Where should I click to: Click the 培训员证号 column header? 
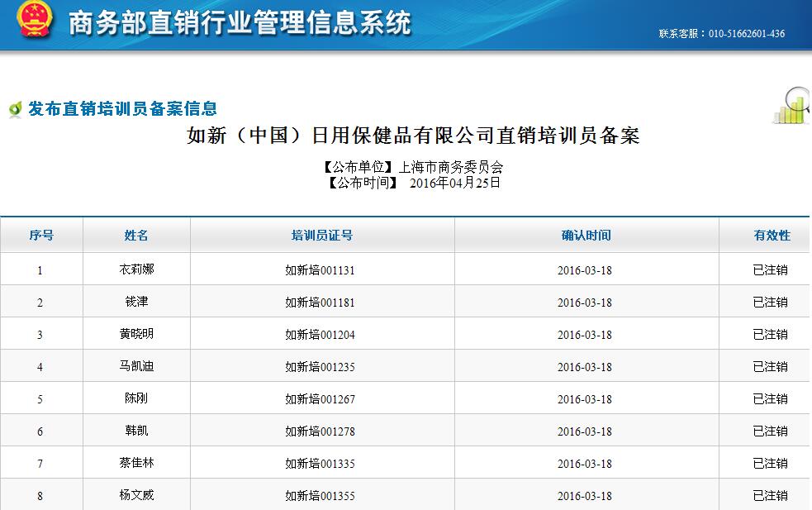pos(321,236)
